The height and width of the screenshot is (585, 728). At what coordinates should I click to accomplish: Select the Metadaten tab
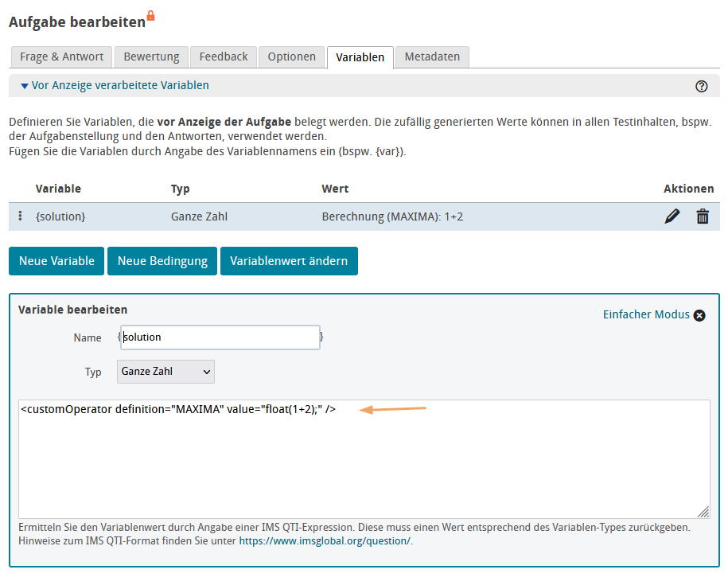pos(432,57)
